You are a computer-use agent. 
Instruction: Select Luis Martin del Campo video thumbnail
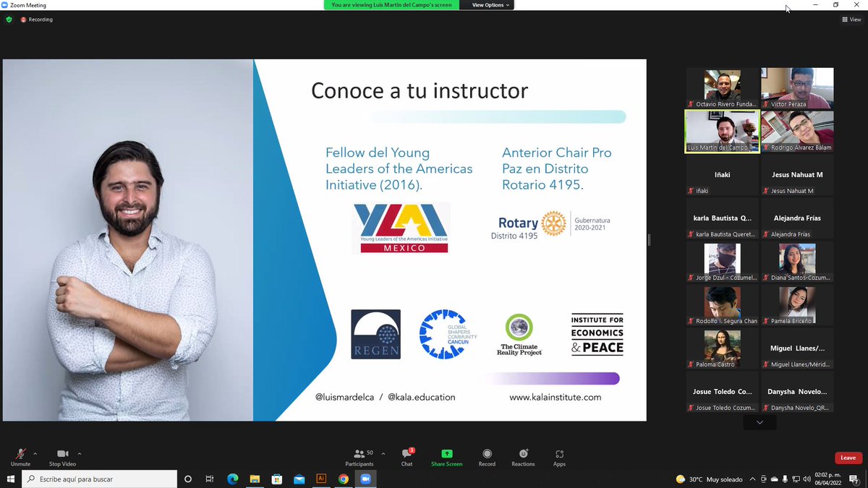click(x=722, y=132)
